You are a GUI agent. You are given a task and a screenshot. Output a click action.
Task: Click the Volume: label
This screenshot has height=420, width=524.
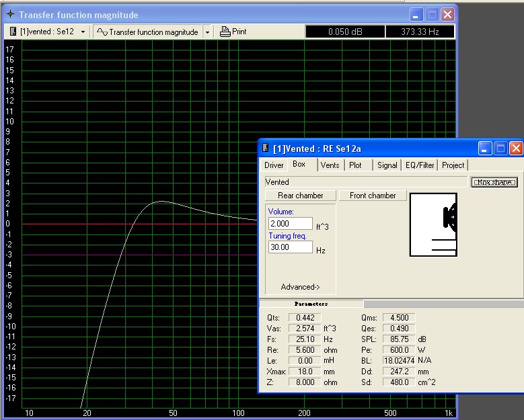click(280, 212)
